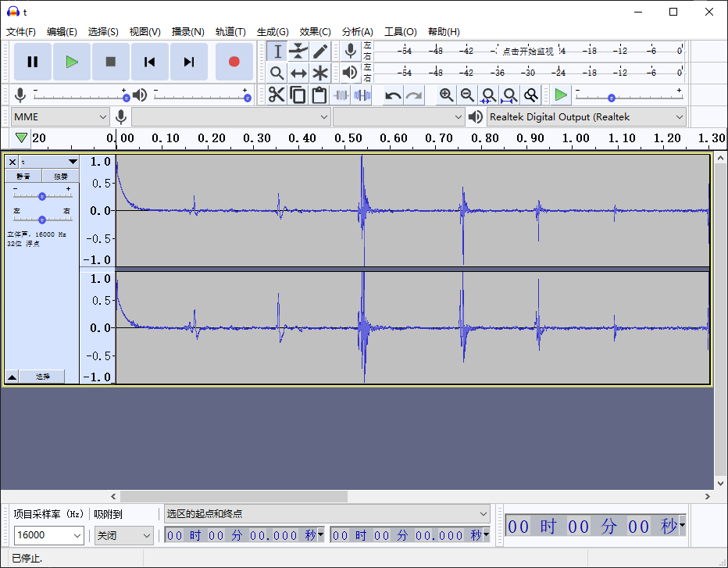The width and height of the screenshot is (728, 568).
Task: Open the 效果(C) menu
Action: [315, 32]
